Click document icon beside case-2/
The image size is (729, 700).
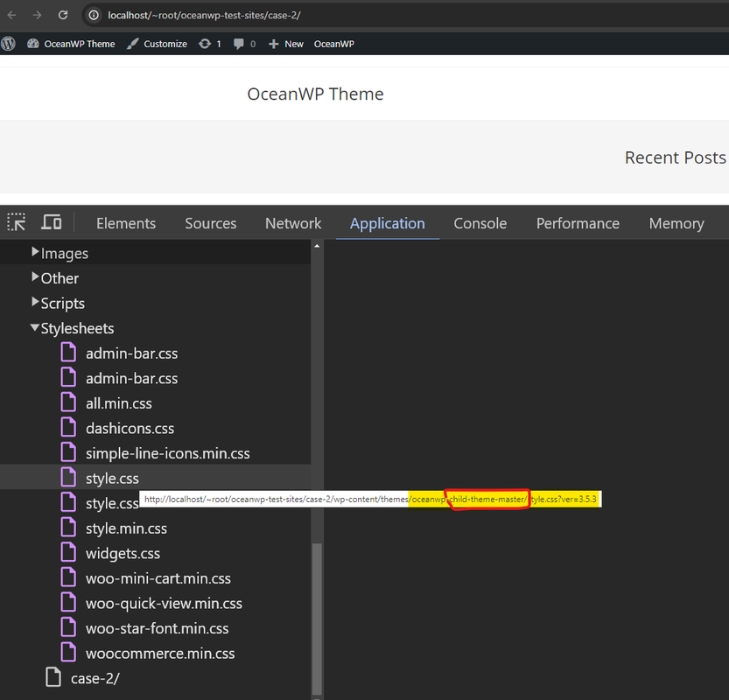pos(53,676)
